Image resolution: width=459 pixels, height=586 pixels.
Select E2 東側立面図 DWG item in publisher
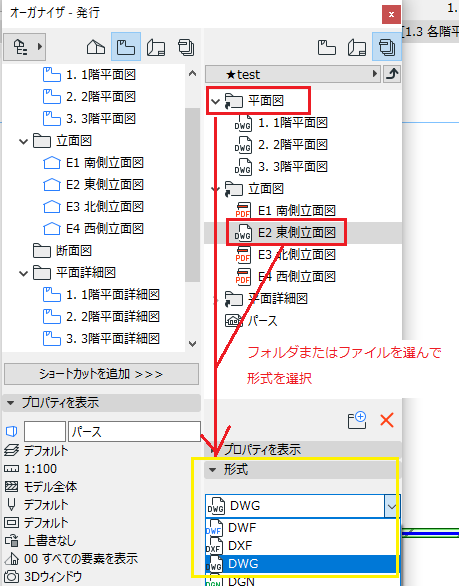[x=286, y=232]
